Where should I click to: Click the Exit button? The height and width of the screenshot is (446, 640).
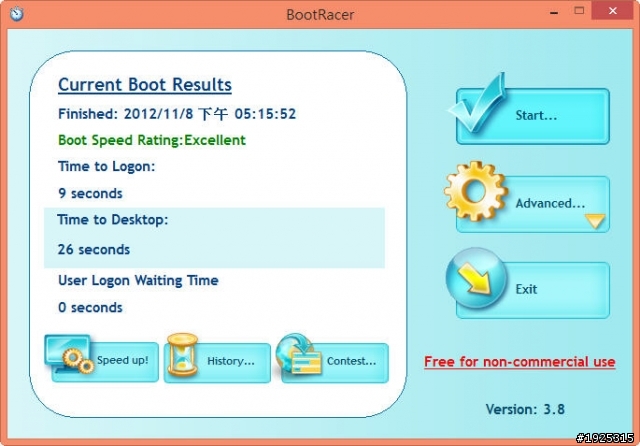533,290
